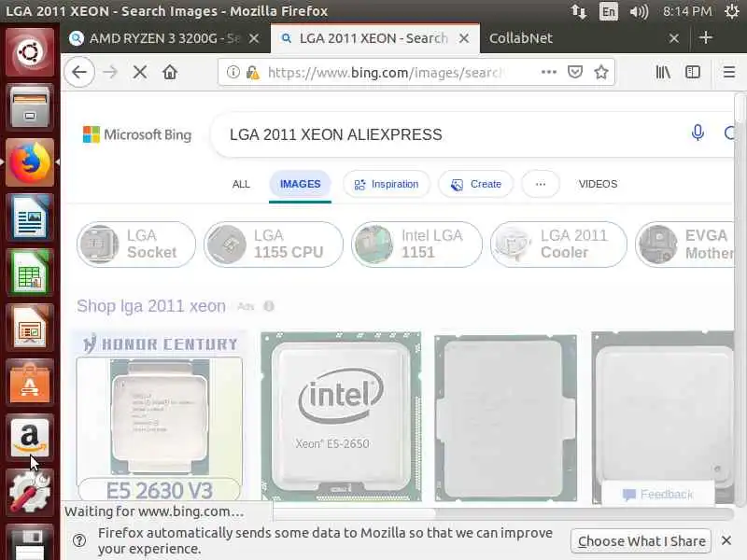Open the Files manager in launcher
The image size is (747, 560).
click(x=30, y=106)
